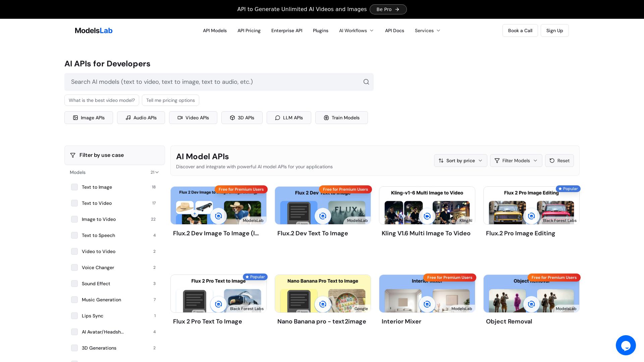
Task: Go to API Pricing page
Action: 249,31
